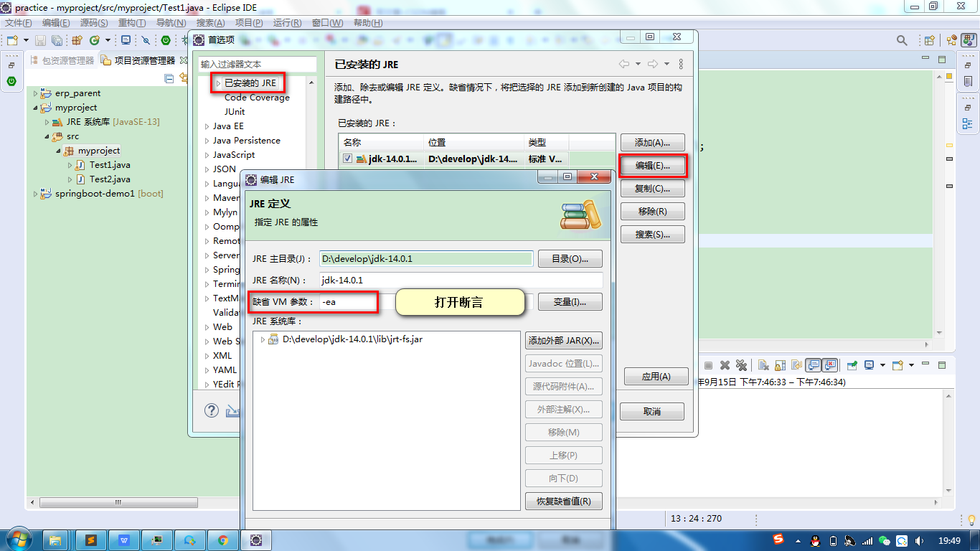Select the Code Coverage preference item
The image size is (980, 551).
[257, 98]
